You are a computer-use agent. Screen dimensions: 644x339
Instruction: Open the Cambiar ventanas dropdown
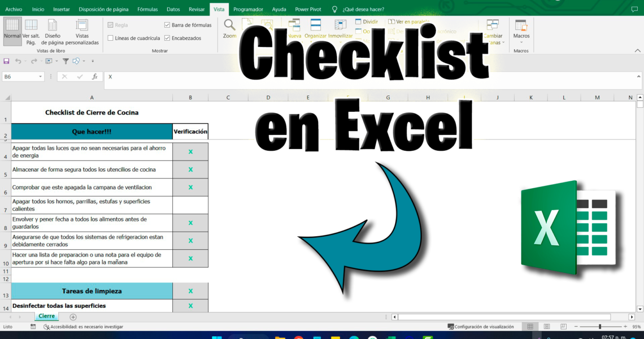503,42
